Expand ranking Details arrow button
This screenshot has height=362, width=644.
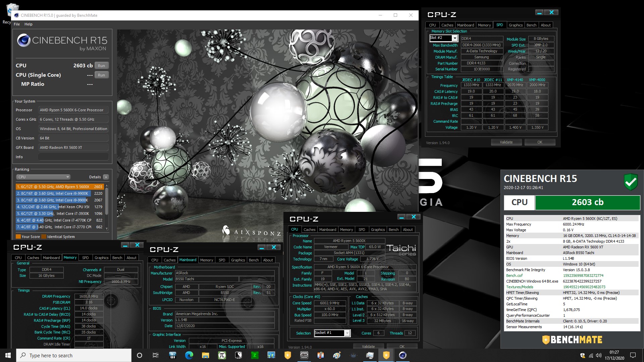[106, 177]
